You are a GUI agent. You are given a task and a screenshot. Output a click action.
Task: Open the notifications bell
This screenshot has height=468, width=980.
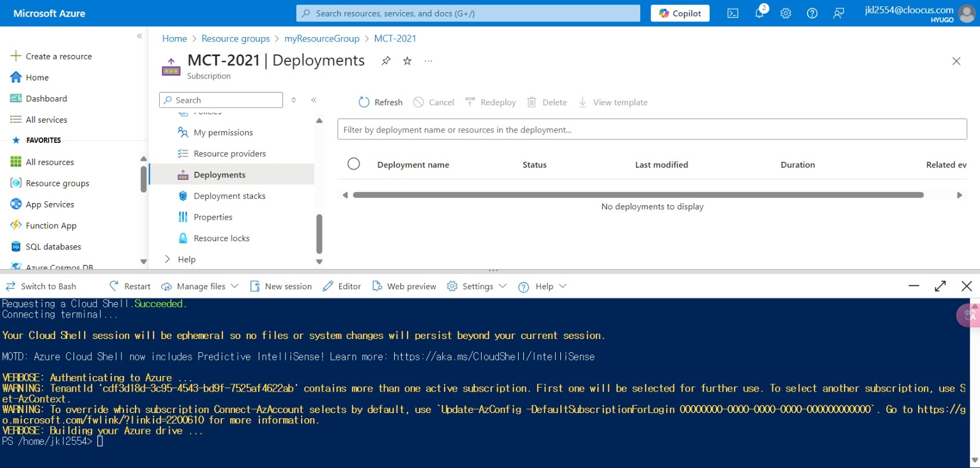(759, 13)
